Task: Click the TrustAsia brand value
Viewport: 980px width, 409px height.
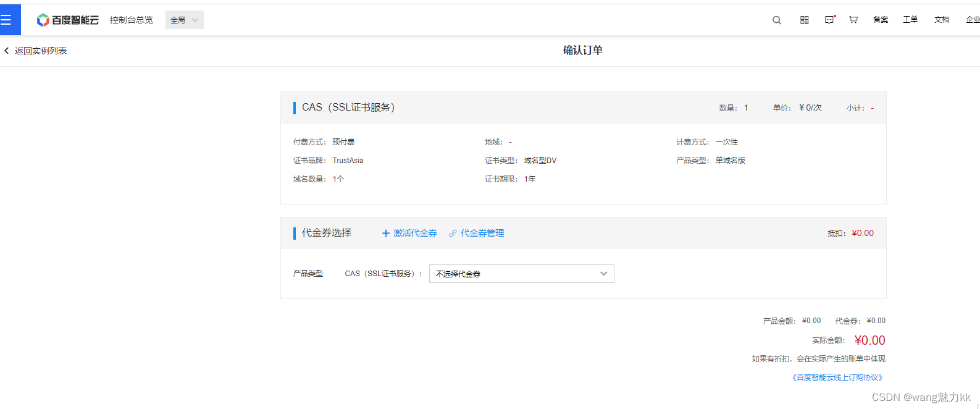Action: (348, 161)
